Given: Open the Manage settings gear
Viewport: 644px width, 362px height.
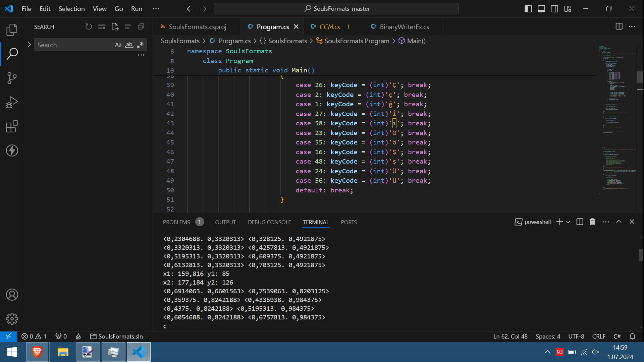Looking at the screenshot, I should click(12, 319).
